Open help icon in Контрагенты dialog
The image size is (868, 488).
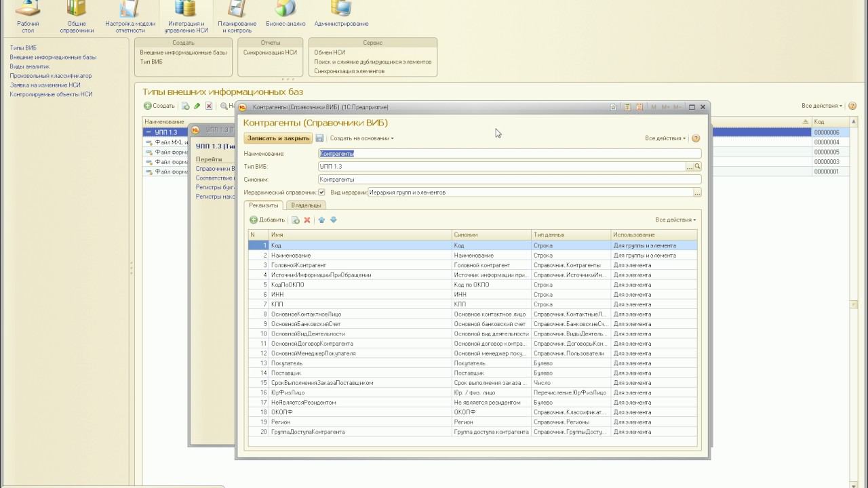[x=696, y=138]
